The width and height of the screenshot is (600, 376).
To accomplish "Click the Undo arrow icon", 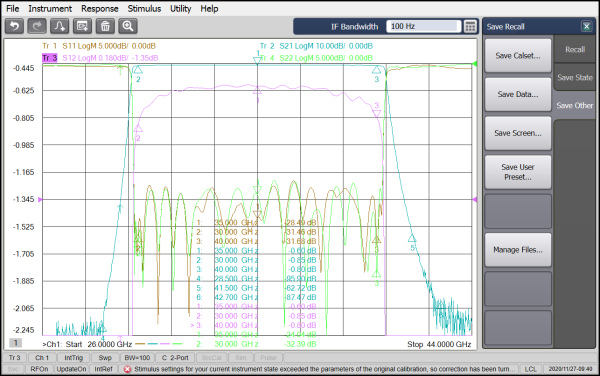I will click(15, 26).
